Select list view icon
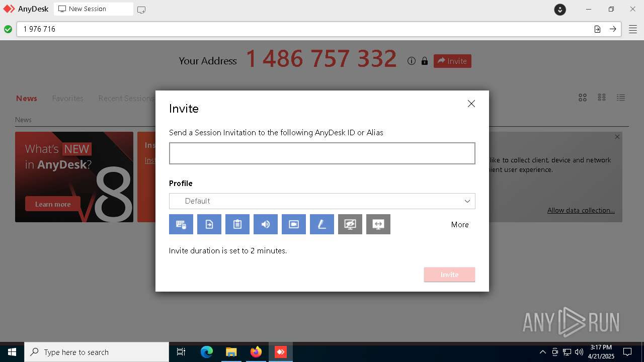This screenshot has width=644, height=362. pos(621,98)
